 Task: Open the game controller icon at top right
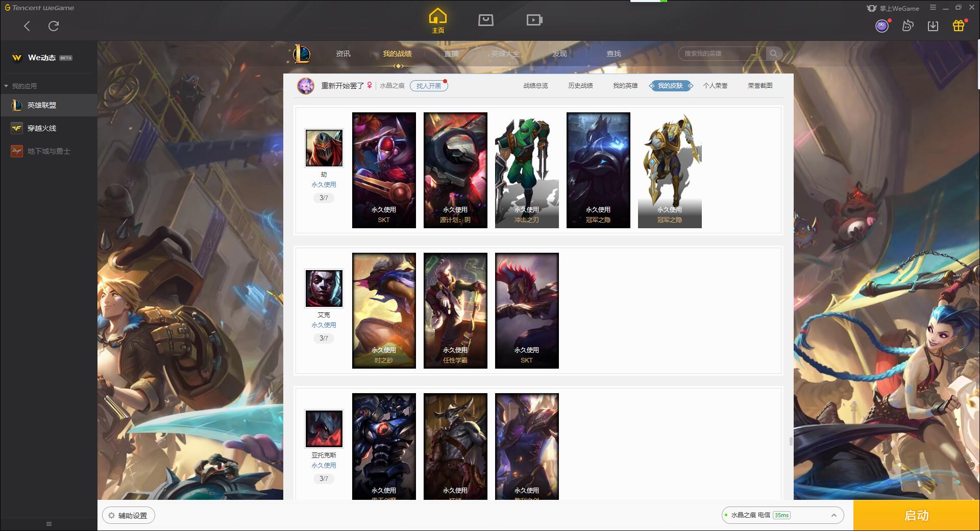click(908, 26)
